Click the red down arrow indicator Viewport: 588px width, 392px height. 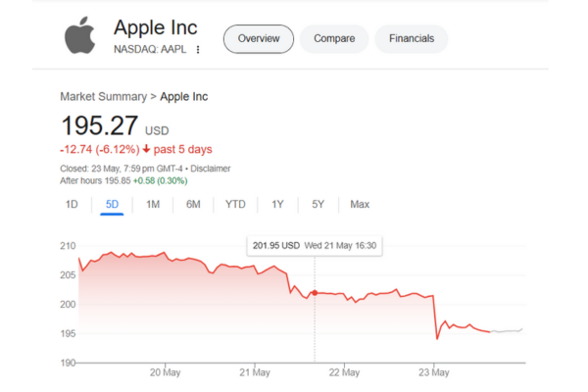click(146, 149)
